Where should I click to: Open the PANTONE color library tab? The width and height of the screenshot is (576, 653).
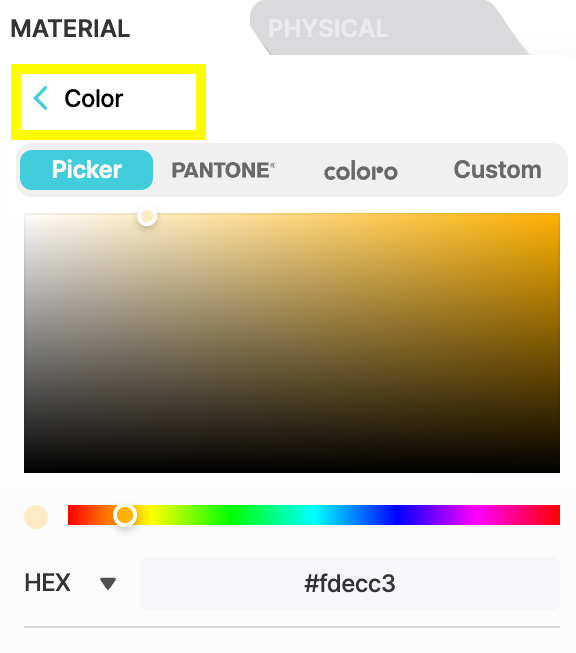coord(223,170)
